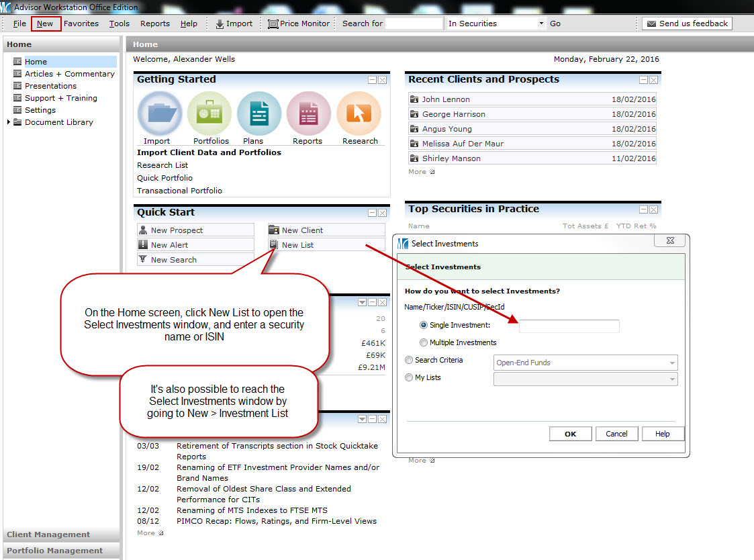Select the Search Criteria radio button

(409, 360)
